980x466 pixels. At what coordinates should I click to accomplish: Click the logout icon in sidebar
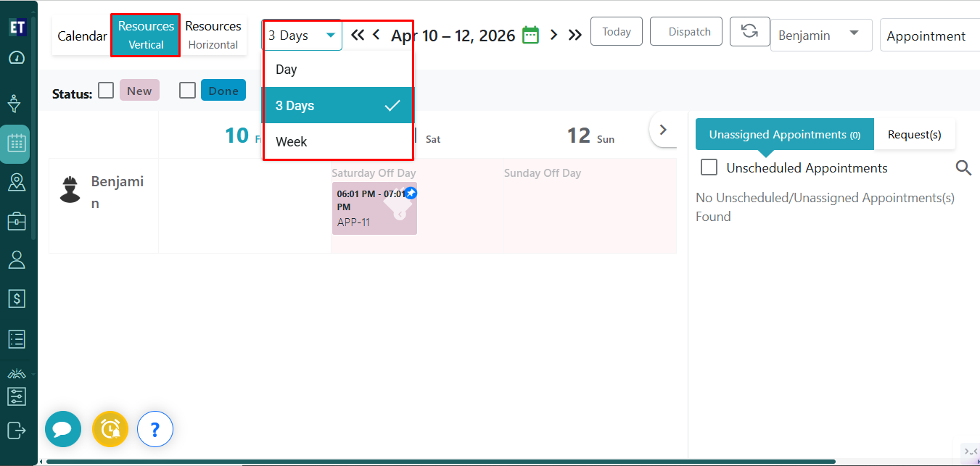[x=16, y=430]
